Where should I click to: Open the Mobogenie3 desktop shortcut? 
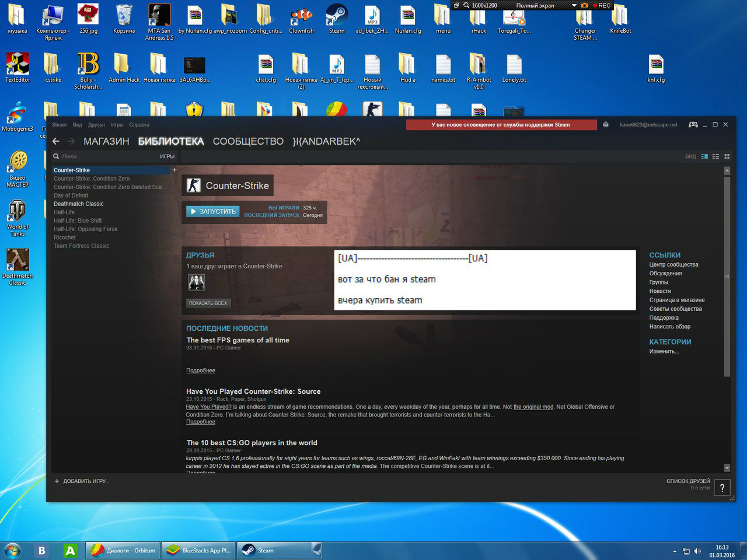point(18,117)
